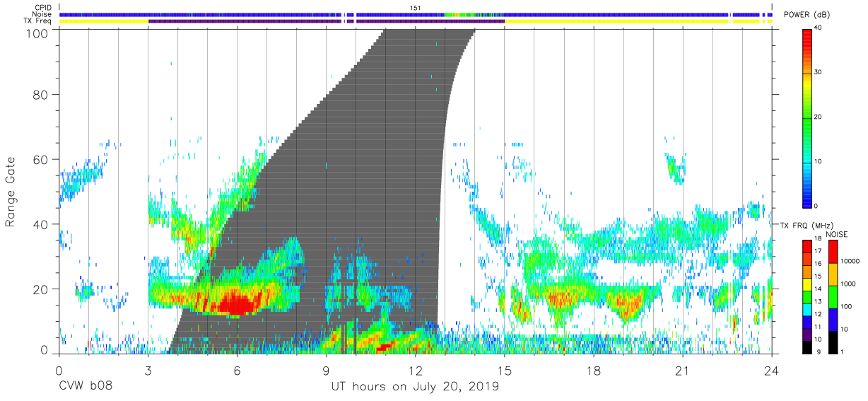Viewport: 868px width, 401px height.
Task: Click the UT hours on July 20, 2019 title
Action: pos(415,387)
